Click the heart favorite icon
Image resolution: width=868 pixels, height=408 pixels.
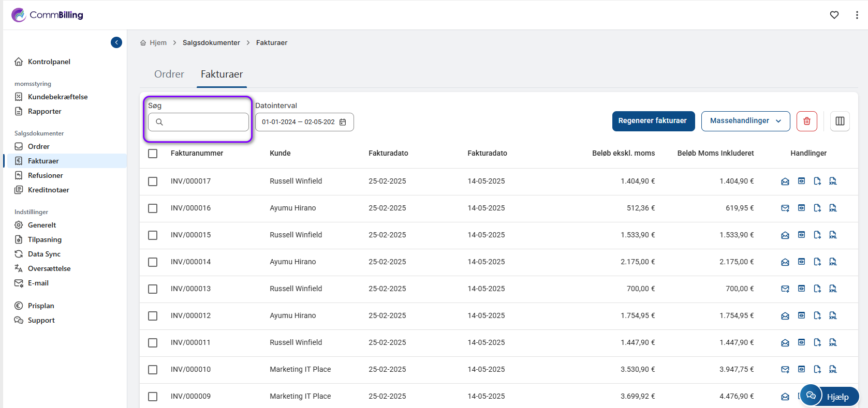[x=834, y=15]
